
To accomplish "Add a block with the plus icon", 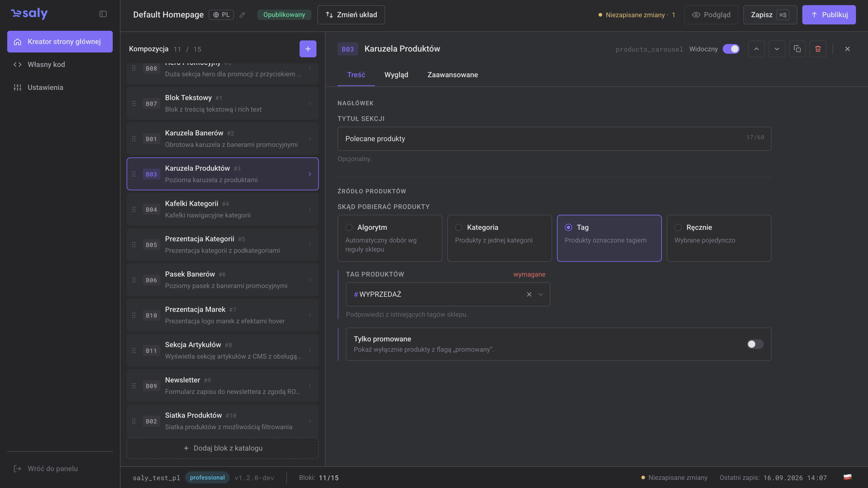I will point(308,49).
